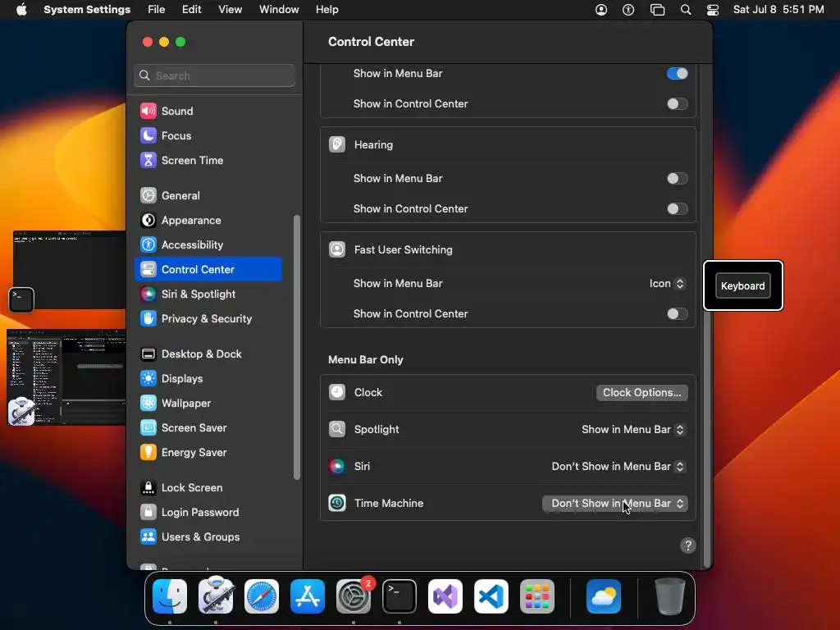This screenshot has height=630, width=840.
Task: Open Users & Groups settings
Action: click(208, 537)
